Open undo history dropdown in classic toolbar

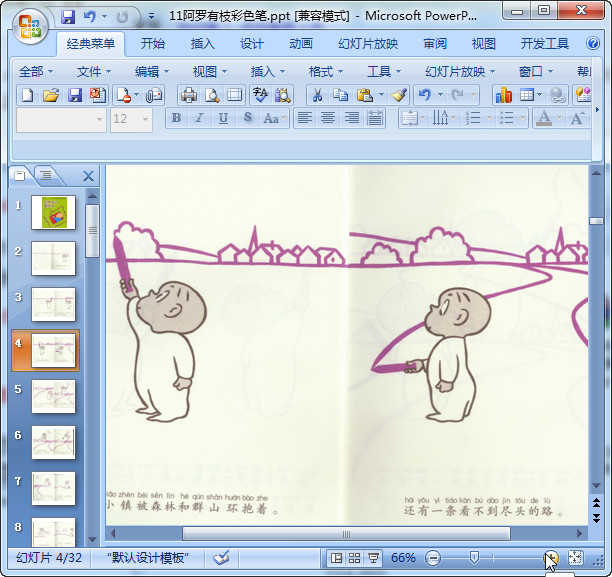440,94
